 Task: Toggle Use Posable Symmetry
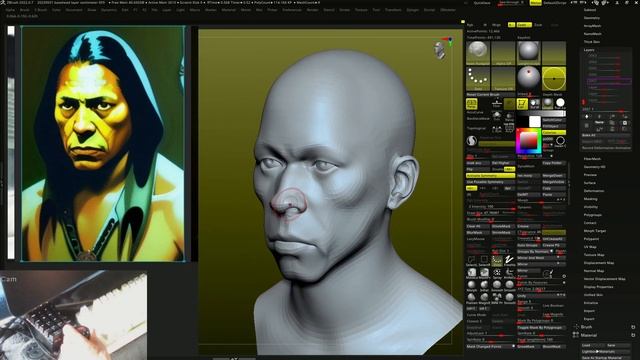pos(490,182)
